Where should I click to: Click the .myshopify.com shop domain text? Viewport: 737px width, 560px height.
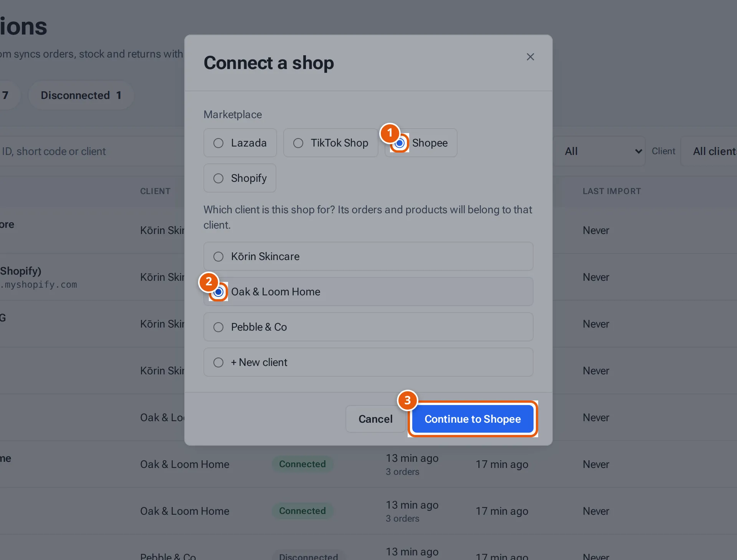[39, 285]
